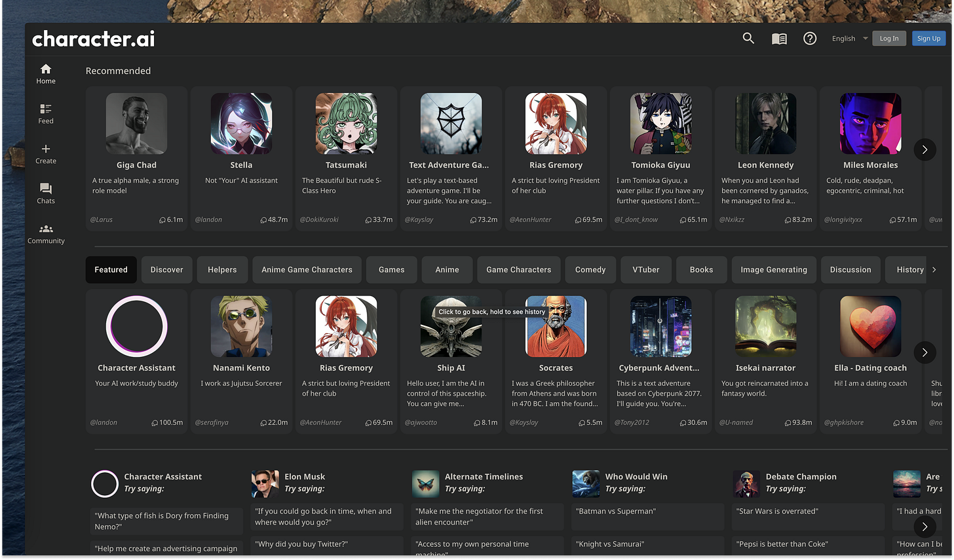Open Ella - Dating coach heart avatar
Viewport: 954px width, 560px height.
click(x=870, y=327)
